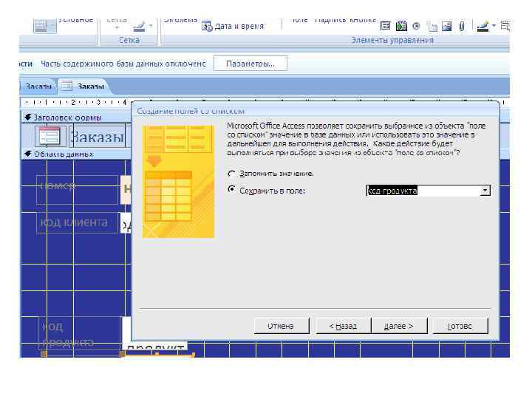Select the Image control icon

(x=446, y=26)
